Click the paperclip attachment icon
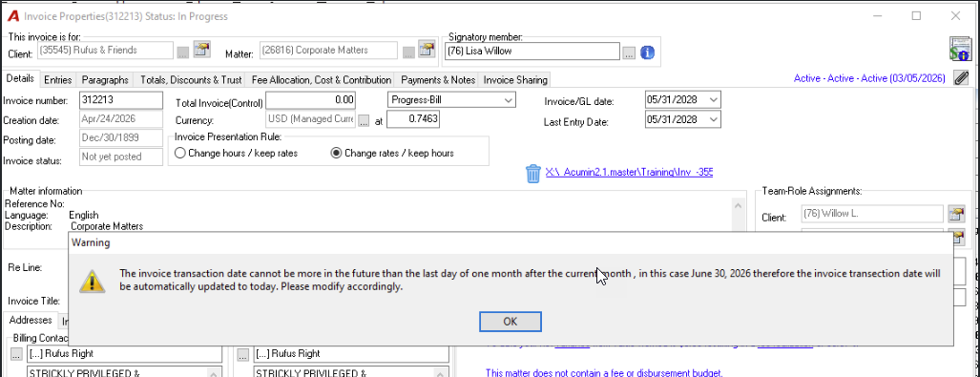980x377 pixels. 960,77
